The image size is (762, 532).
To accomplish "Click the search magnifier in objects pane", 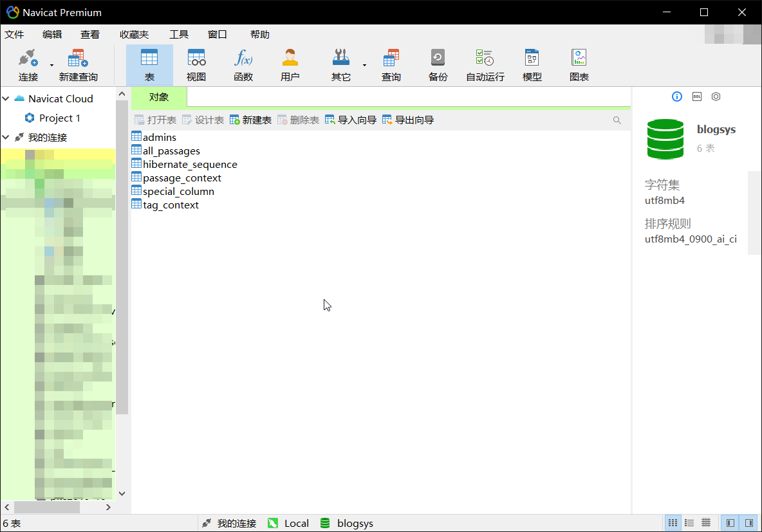I will pos(617,120).
